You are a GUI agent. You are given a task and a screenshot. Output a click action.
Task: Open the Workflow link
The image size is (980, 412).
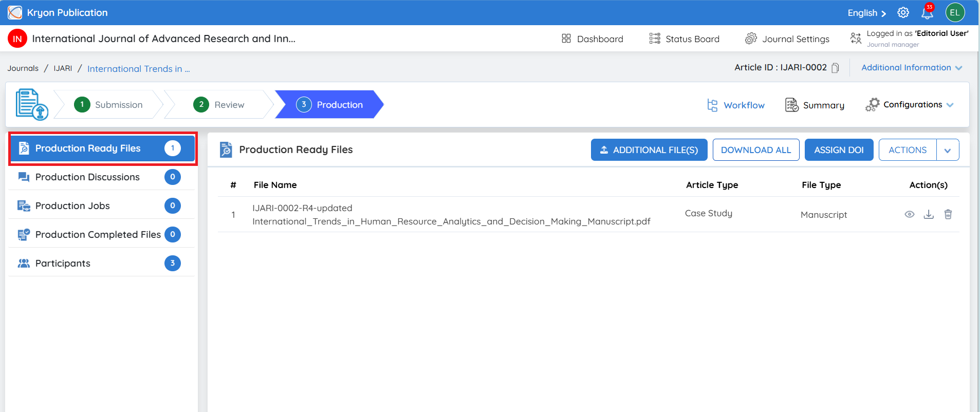click(x=736, y=105)
